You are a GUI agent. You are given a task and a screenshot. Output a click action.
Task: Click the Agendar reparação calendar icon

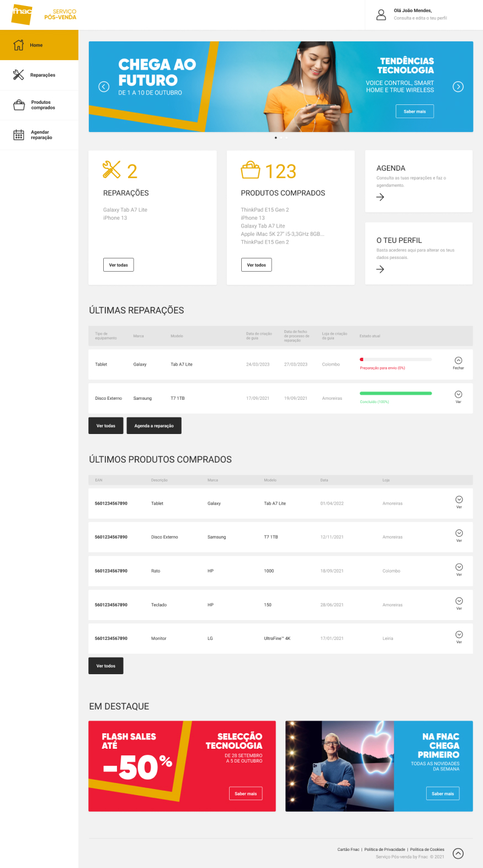(19, 135)
